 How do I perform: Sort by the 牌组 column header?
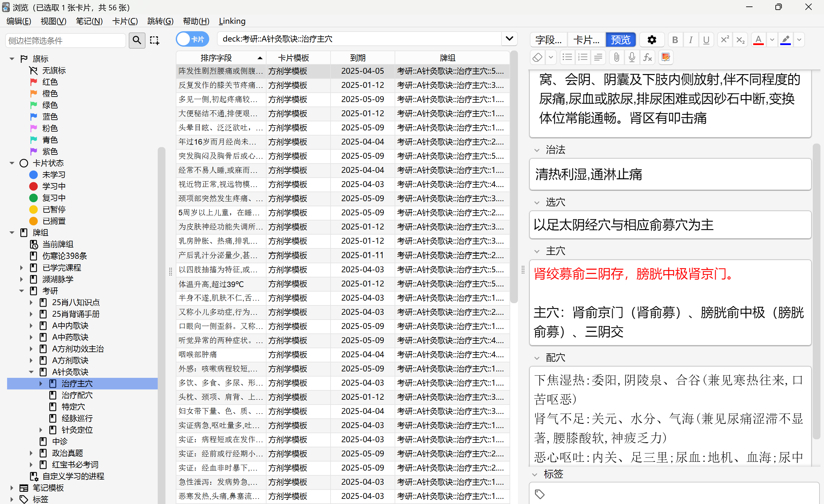pyautogui.click(x=452, y=58)
